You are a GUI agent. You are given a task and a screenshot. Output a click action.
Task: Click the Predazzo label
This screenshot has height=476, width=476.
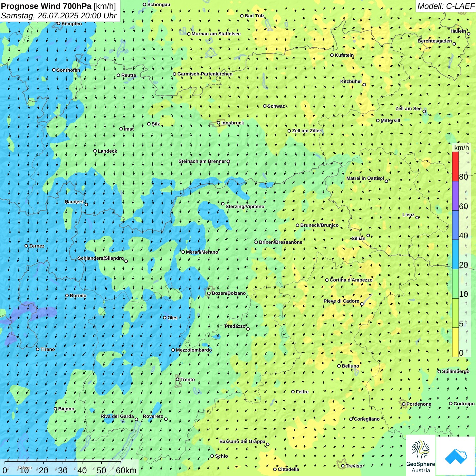tap(235, 326)
